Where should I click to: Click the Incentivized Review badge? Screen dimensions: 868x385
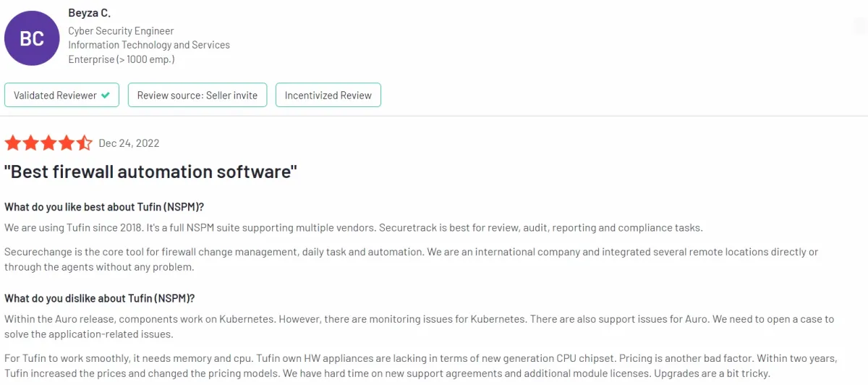[x=328, y=95]
